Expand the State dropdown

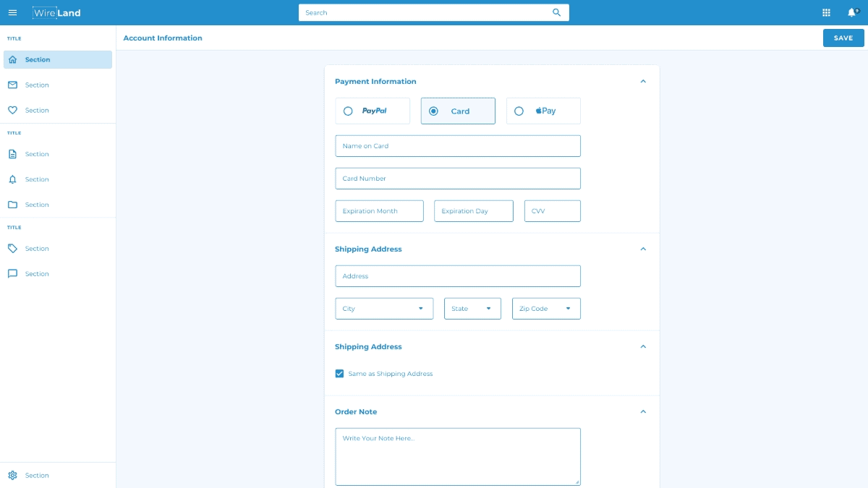tap(472, 309)
